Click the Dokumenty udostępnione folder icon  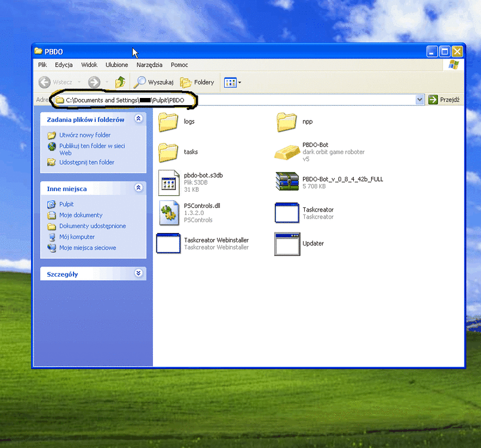(x=51, y=226)
